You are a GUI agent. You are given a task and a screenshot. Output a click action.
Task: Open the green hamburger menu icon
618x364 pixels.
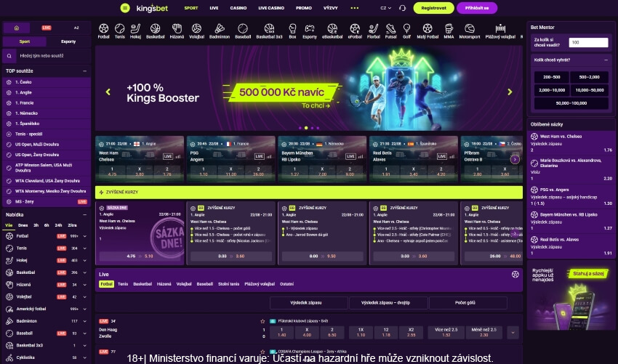[x=125, y=8]
